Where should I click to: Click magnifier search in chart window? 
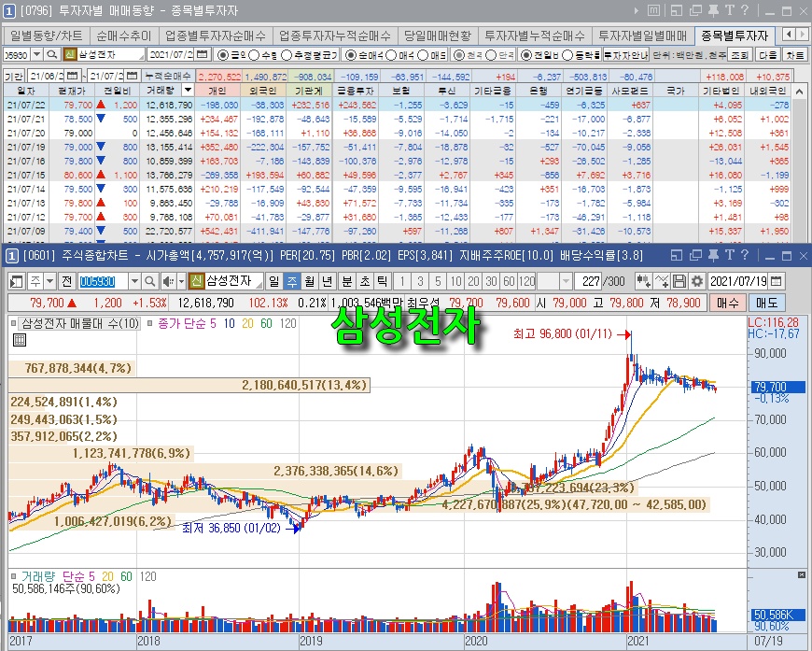149,281
